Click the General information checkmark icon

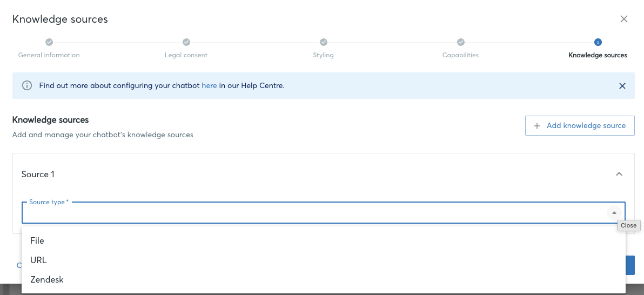pyautogui.click(x=49, y=42)
